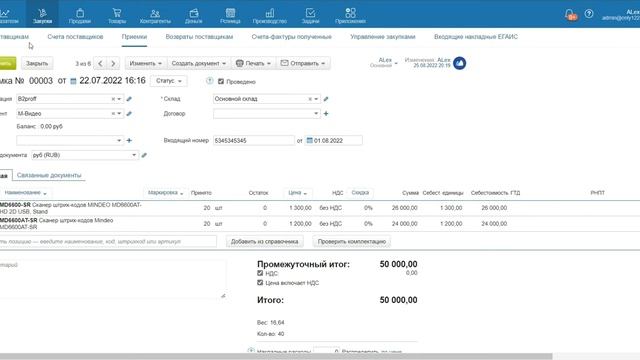Switch to Приемки tab
Screen dimensions: 640x360
click(x=134, y=37)
